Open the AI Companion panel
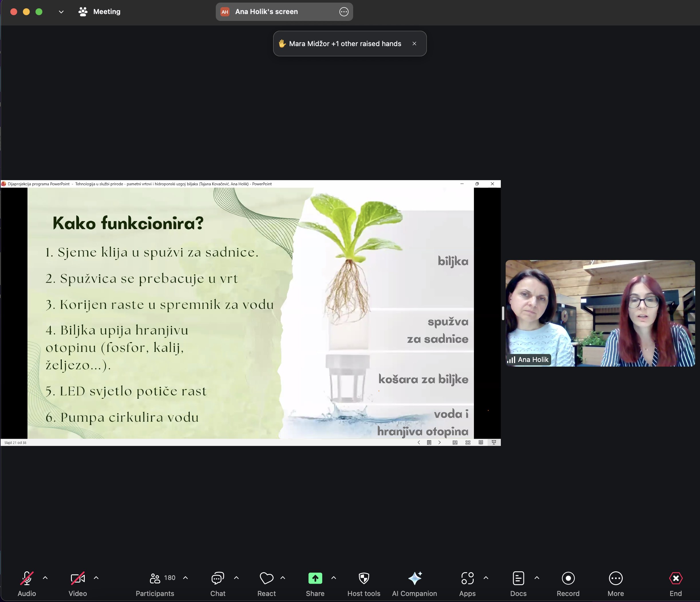Image resolution: width=700 pixels, height=602 pixels. point(414,583)
